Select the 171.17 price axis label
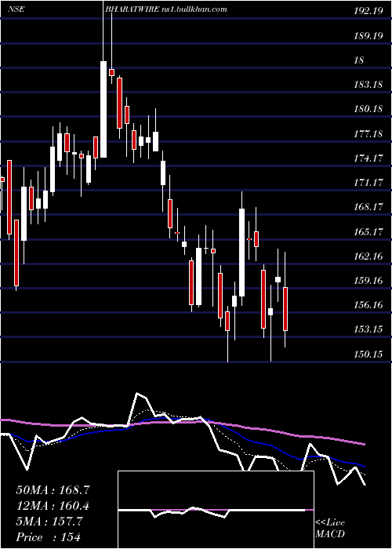 368,183
